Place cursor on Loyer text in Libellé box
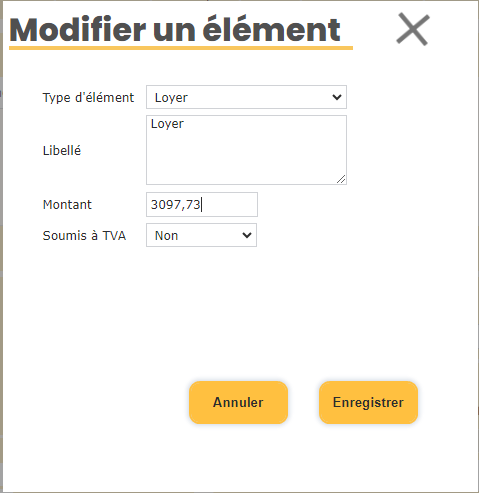The image size is (479, 493). (x=167, y=124)
